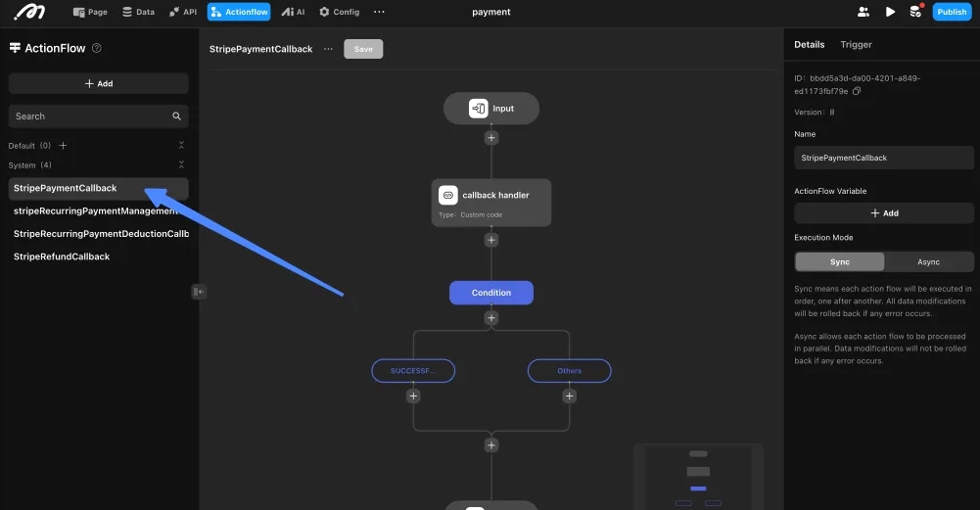Click the Save button

pos(363,49)
